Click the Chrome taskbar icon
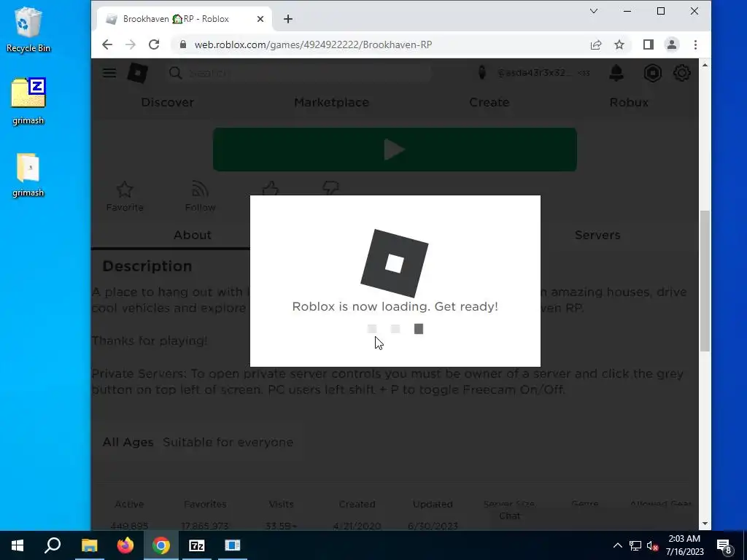747x560 pixels. (161, 545)
